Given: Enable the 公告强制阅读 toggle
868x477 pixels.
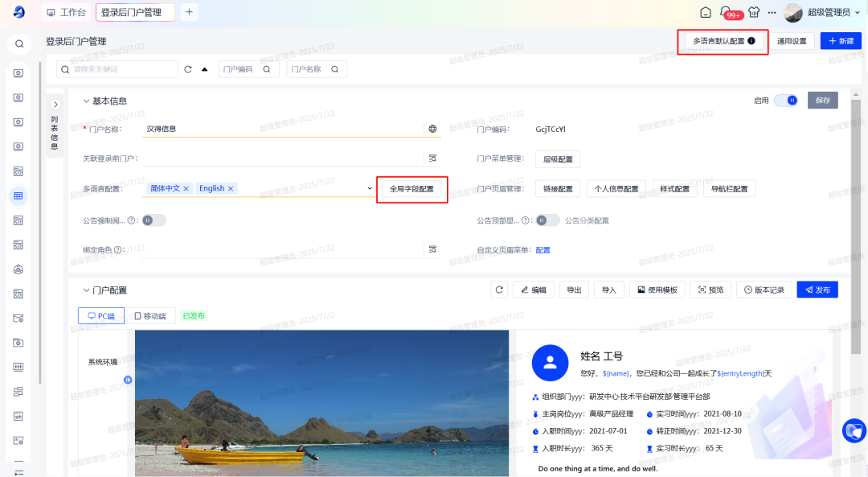Looking at the screenshot, I should 154,220.
